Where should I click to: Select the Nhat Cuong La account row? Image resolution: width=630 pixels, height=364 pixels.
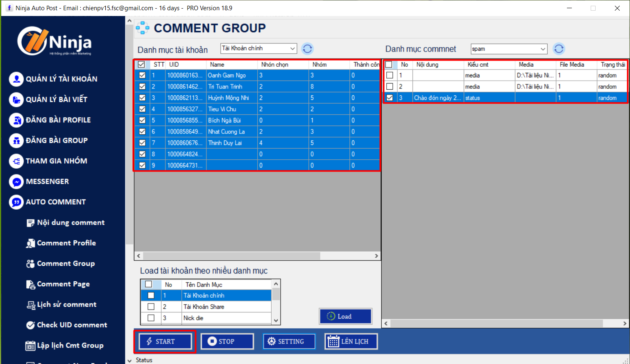(257, 131)
